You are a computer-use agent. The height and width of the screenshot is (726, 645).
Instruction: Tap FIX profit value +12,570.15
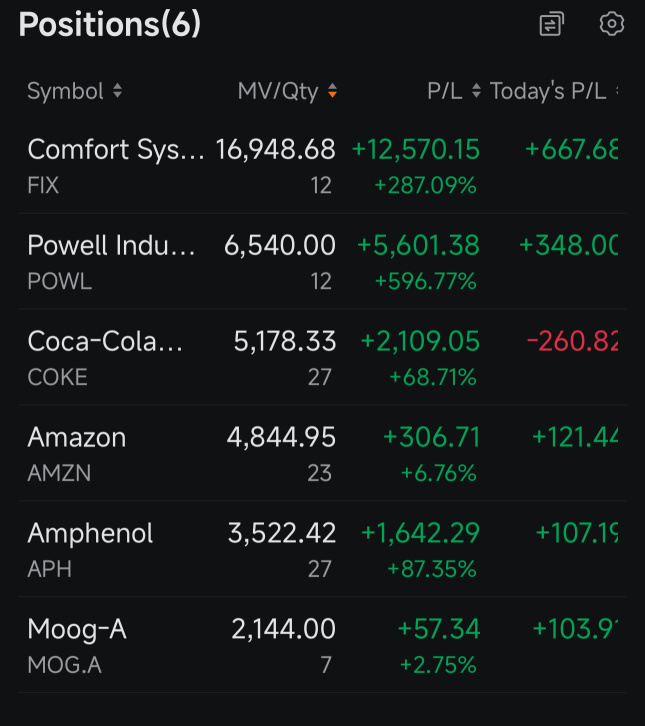point(416,150)
